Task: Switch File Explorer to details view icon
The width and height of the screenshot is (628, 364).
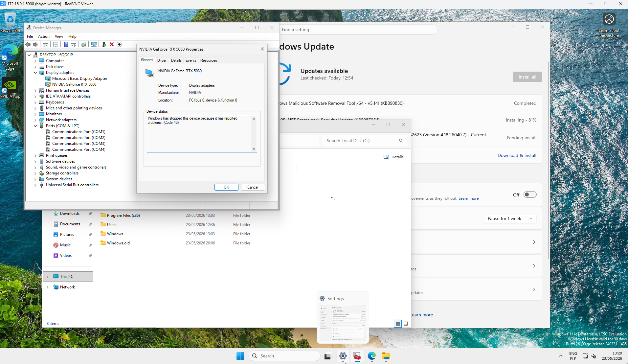Action: pyautogui.click(x=397, y=324)
